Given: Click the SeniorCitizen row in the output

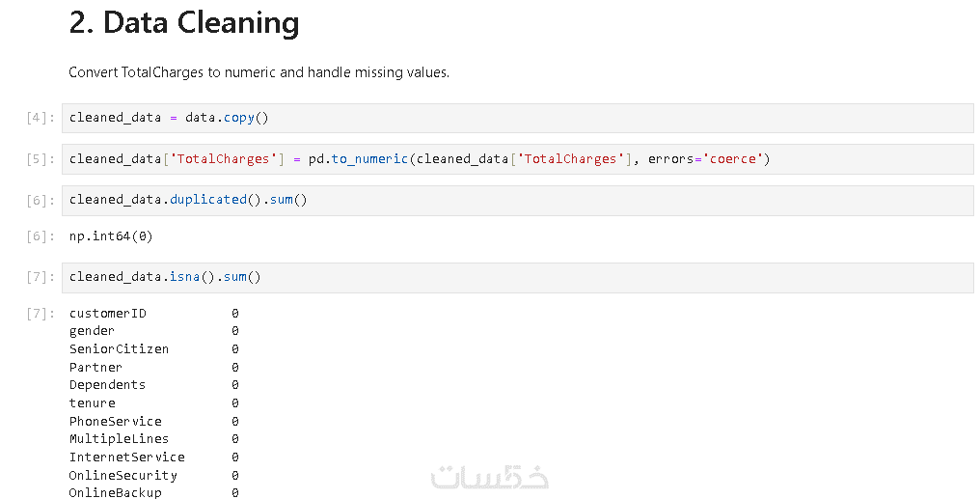Looking at the screenshot, I should pos(119,349).
